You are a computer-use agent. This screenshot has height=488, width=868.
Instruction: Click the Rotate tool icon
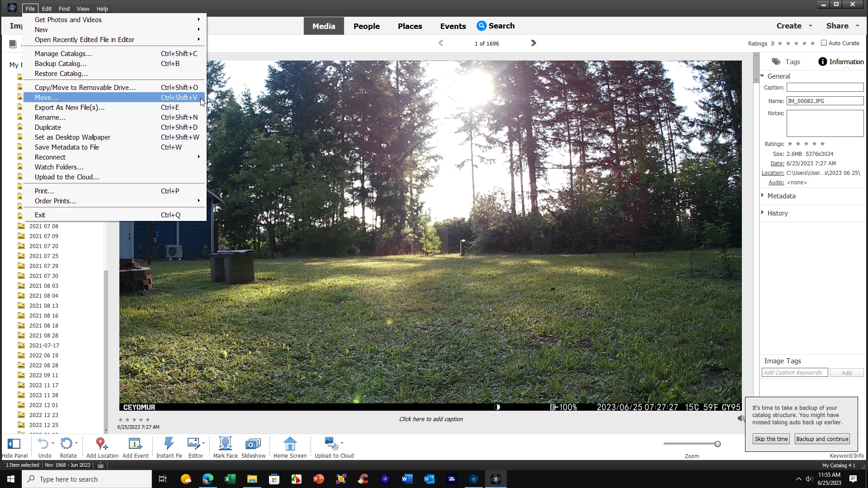pos(66,444)
